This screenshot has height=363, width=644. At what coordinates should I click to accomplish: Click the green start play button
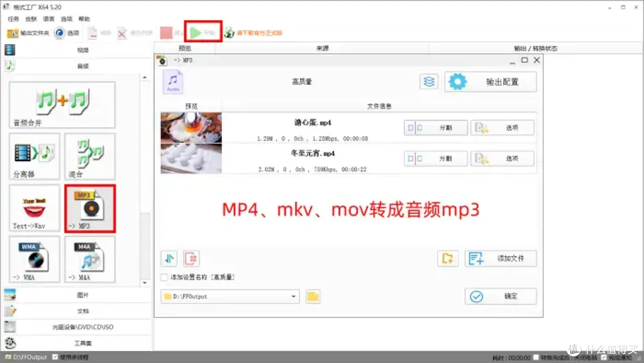coord(203,32)
